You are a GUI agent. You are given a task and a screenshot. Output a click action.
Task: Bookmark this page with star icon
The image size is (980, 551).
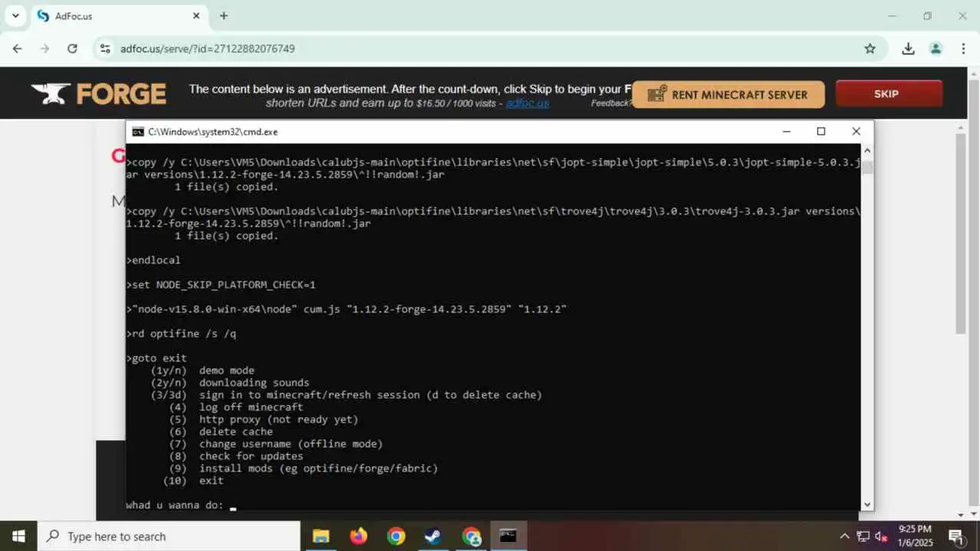click(870, 48)
